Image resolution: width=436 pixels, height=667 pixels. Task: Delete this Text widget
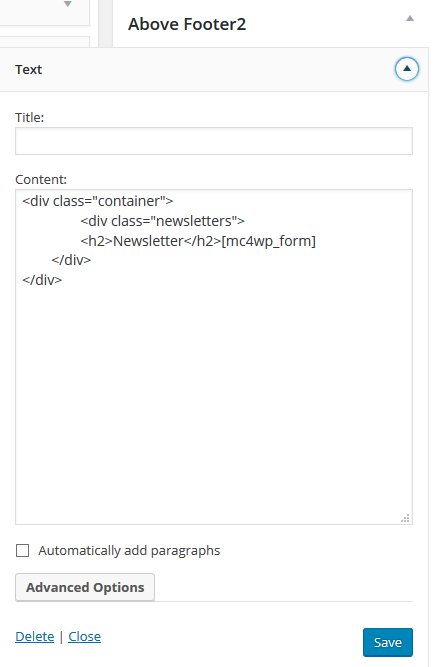tap(35, 636)
